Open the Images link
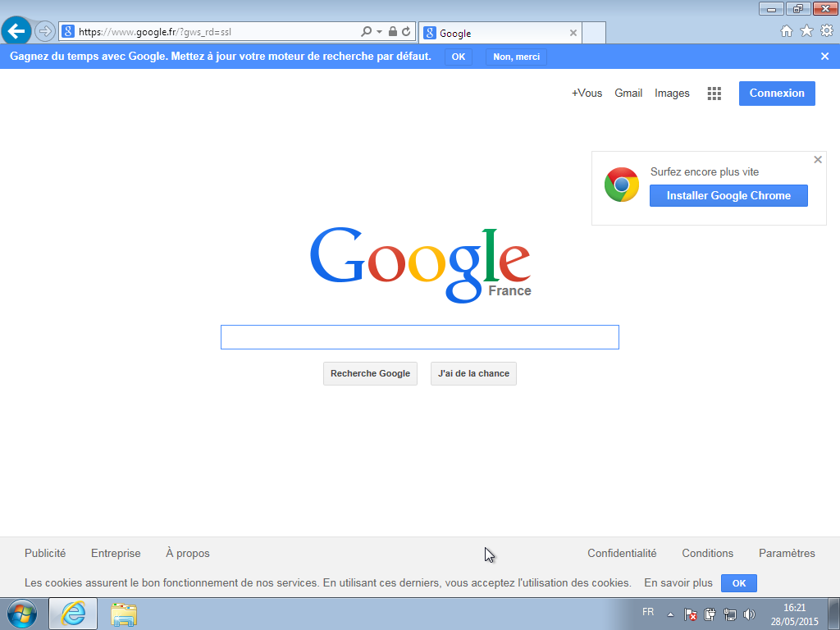This screenshot has height=630, width=840. pyautogui.click(x=672, y=94)
